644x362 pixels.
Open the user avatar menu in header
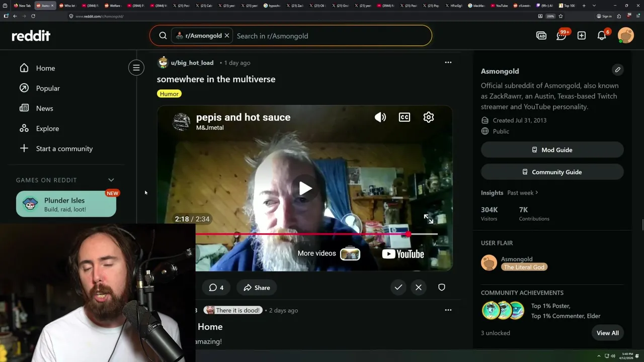[626, 36]
